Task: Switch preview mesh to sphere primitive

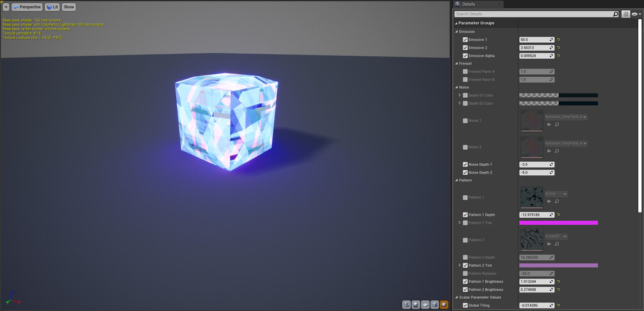Action: (x=416, y=305)
